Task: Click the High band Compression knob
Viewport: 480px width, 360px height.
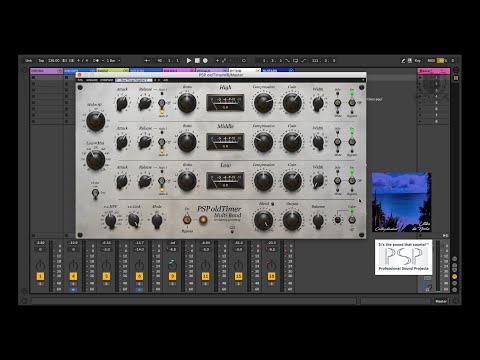Action: (x=263, y=103)
